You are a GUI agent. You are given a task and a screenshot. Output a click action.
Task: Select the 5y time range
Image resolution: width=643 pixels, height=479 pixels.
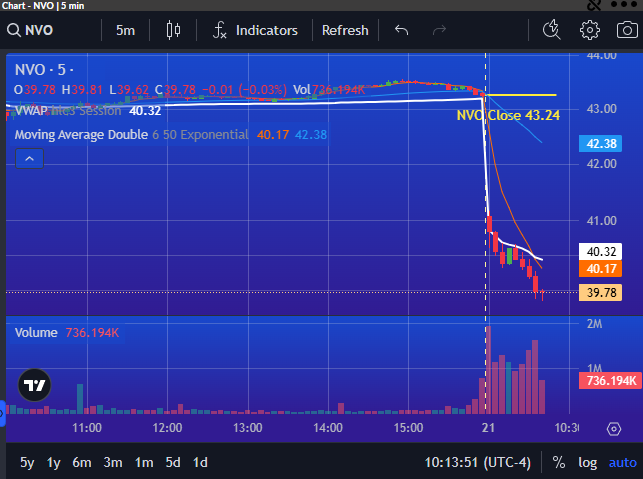coord(27,463)
